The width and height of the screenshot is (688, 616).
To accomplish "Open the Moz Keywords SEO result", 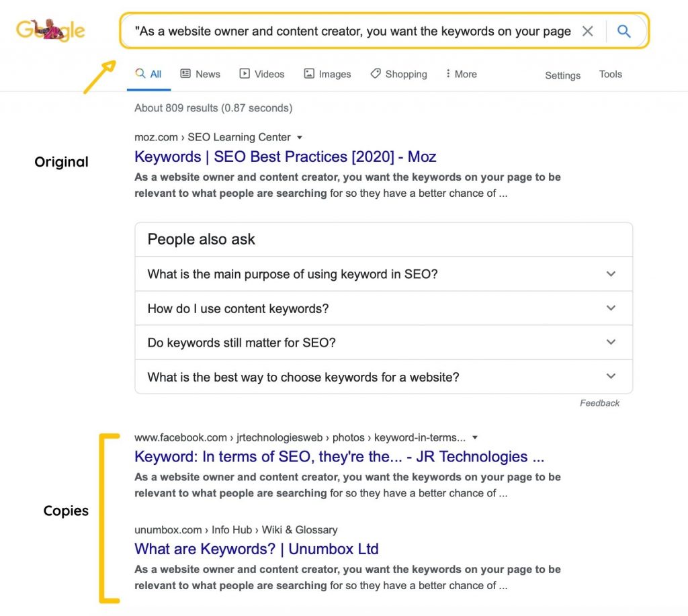I will pyautogui.click(x=285, y=157).
